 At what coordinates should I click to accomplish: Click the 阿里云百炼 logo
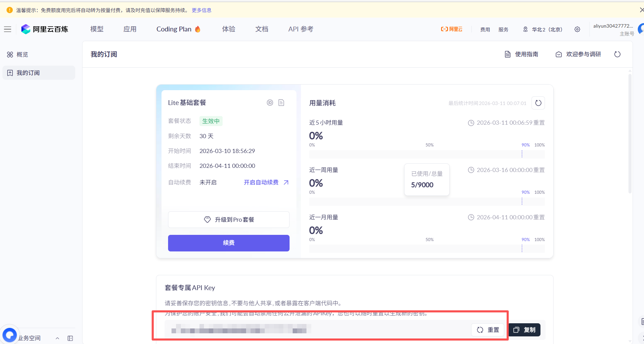click(45, 29)
